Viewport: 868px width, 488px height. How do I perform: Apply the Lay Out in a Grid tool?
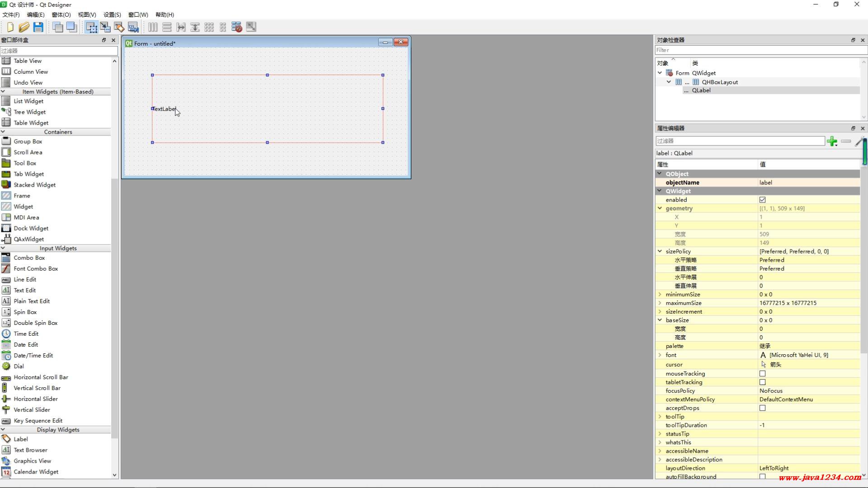click(209, 27)
